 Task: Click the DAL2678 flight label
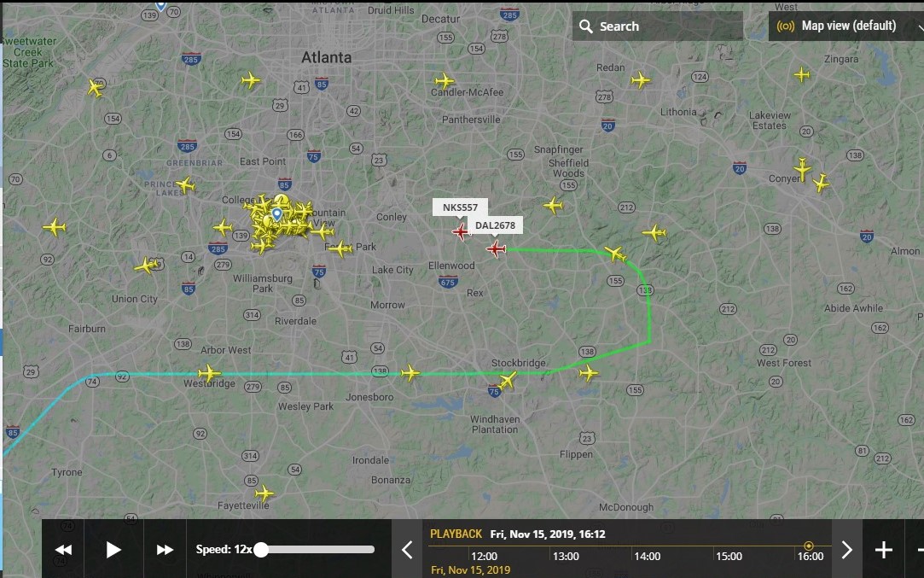pyautogui.click(x=495, y=225)
